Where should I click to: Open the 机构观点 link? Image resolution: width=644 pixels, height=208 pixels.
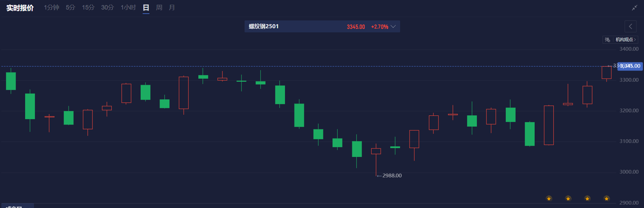coord(626,39)
